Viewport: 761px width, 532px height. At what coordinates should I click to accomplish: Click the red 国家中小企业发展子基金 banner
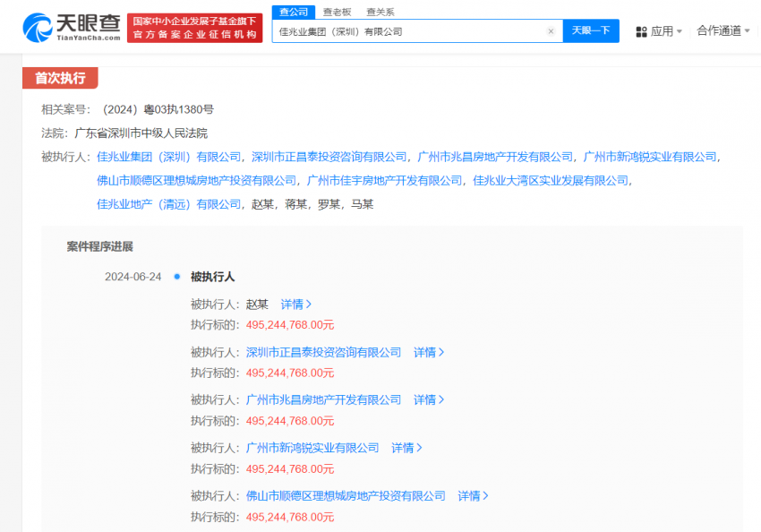194,28
